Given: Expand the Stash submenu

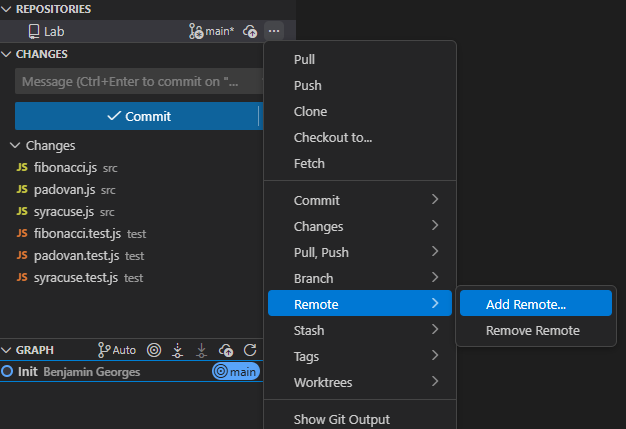Looking at the screenshot, I should 362,330.
